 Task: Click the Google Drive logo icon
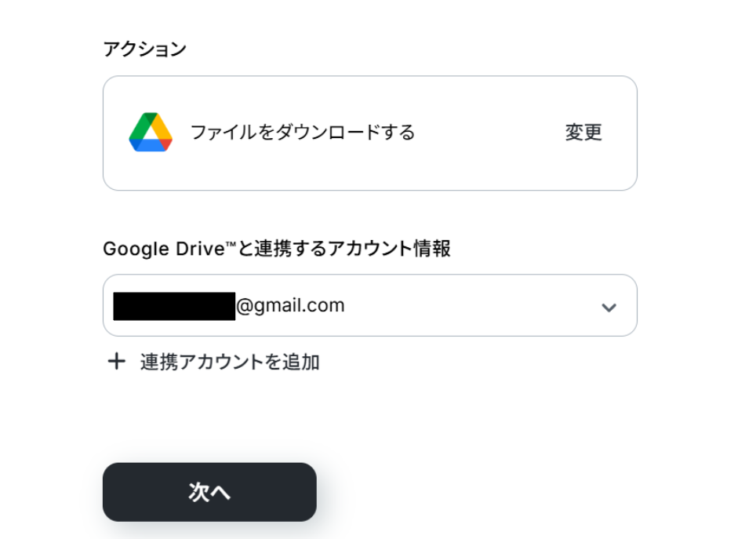point(151,133)
